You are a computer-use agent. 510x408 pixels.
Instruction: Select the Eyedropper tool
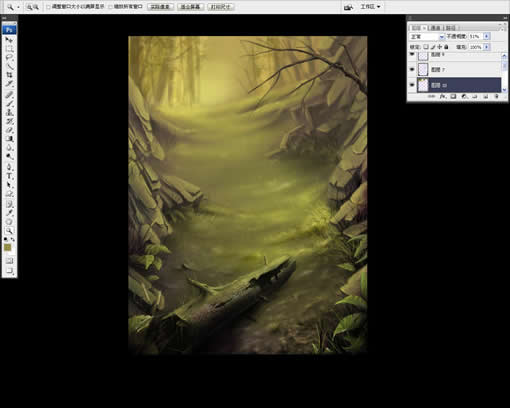9,213
